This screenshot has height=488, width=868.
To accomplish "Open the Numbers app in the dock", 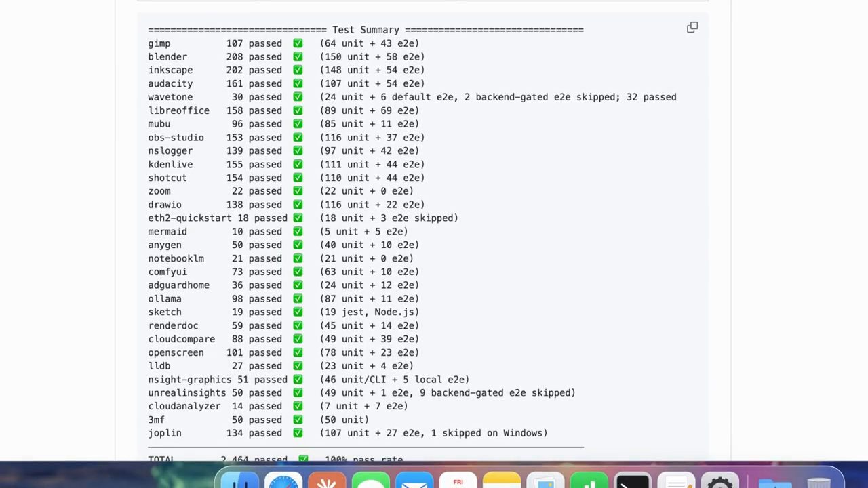I will [x=589, y=481].
